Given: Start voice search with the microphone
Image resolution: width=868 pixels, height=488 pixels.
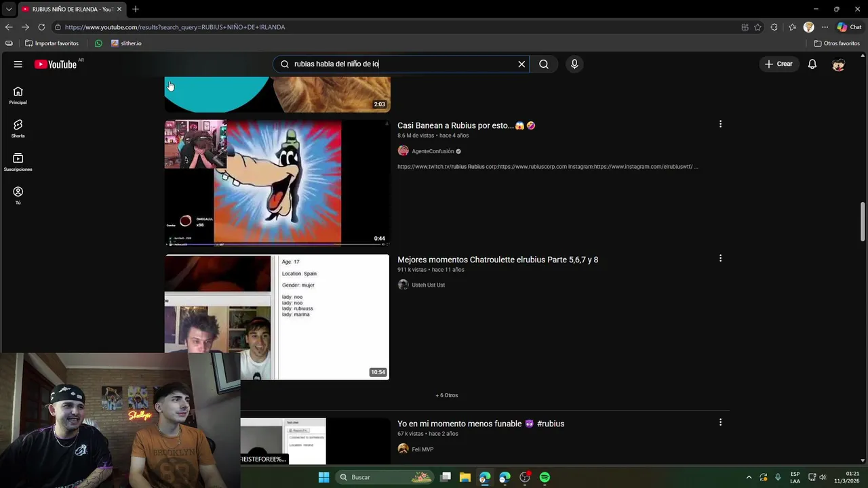Looking at the screenshot, I should [574, 64].
